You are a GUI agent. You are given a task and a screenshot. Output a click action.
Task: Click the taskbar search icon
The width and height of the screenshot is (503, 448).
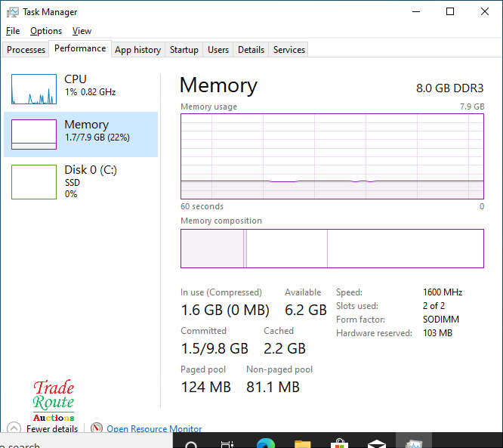191,443
